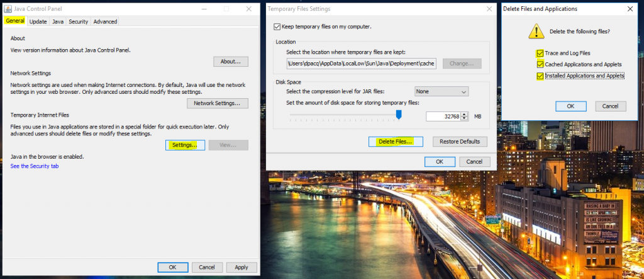The image size is (644, 279).
Task: Open Network Settings... dialog
Action: (x=218, y=103)
